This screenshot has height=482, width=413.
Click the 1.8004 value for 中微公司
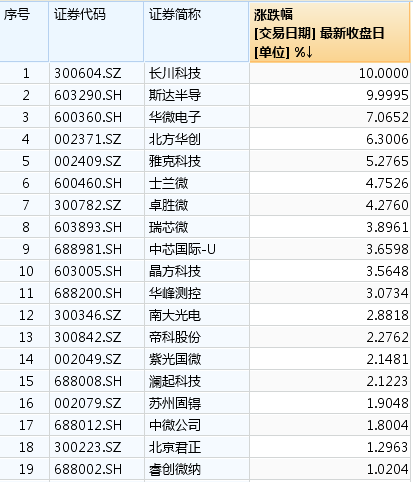click(387, 425)
